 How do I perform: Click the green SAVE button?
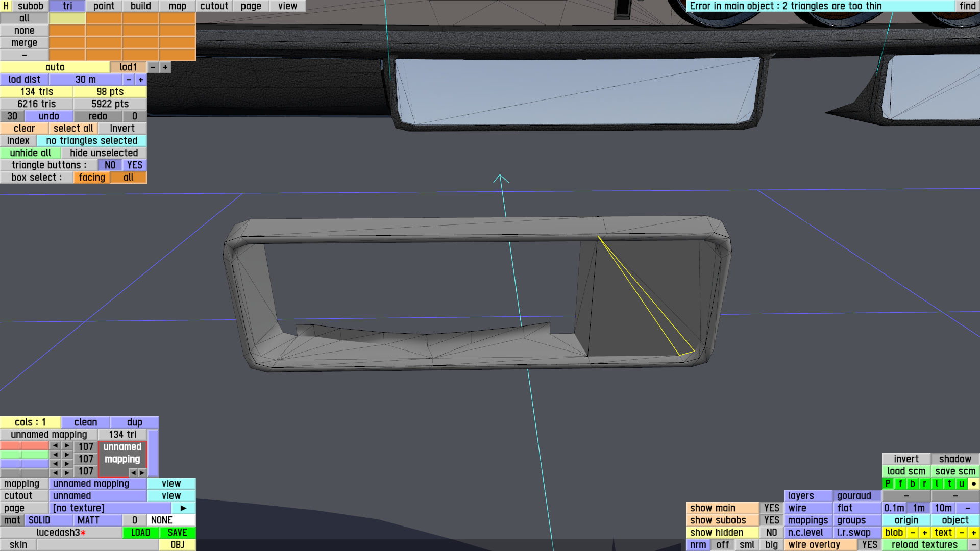pos(177,532)
